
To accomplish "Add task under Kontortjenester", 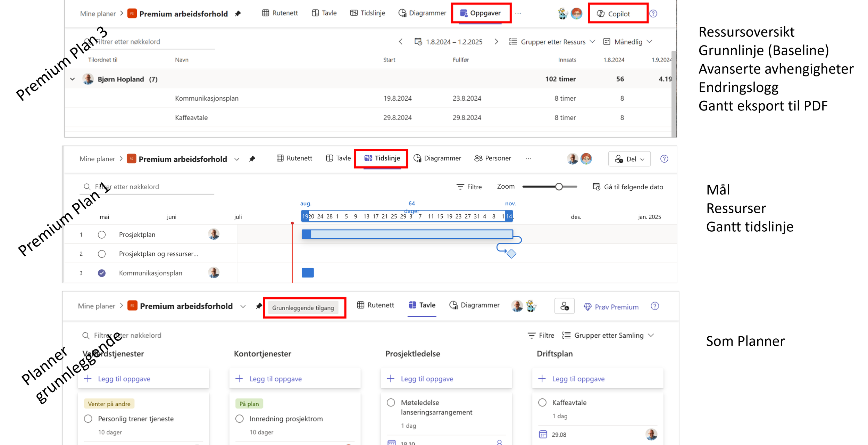I will click(x=275, y=379).
